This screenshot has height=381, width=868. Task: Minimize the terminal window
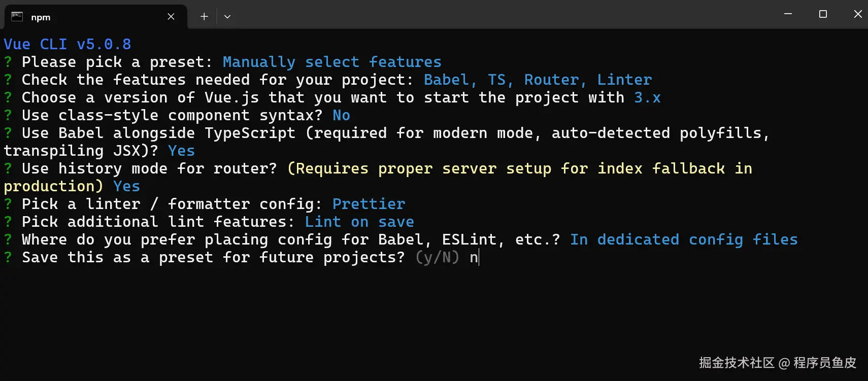click(x=788, y=14)
